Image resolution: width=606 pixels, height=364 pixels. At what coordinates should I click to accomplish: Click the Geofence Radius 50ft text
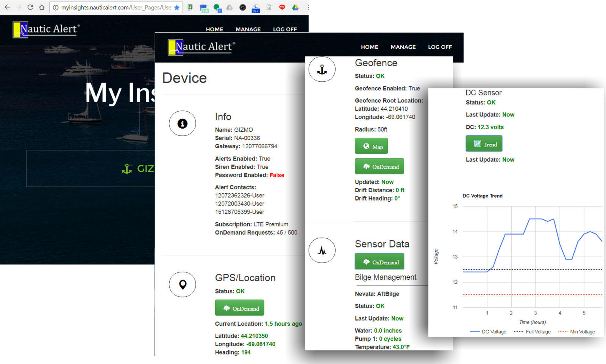tap(371, 129)
